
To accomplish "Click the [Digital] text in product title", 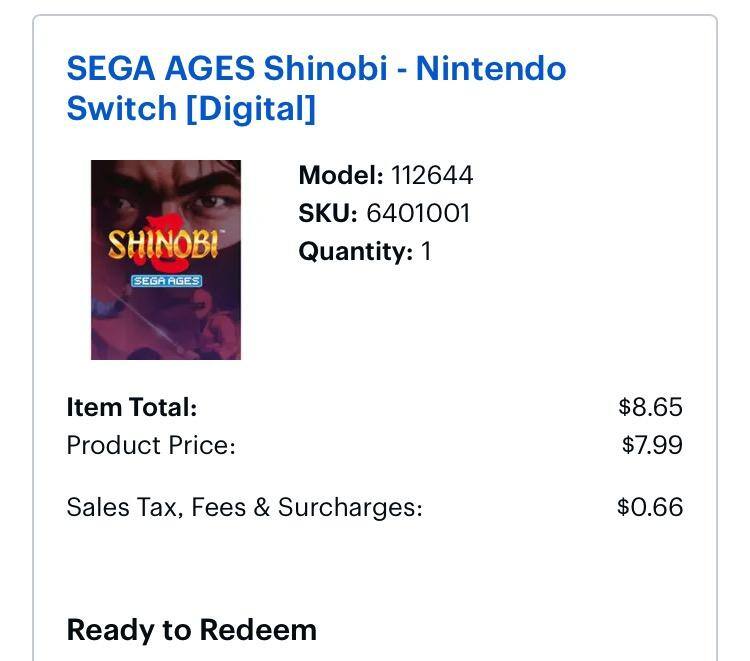I will click(x=250, y=109).
